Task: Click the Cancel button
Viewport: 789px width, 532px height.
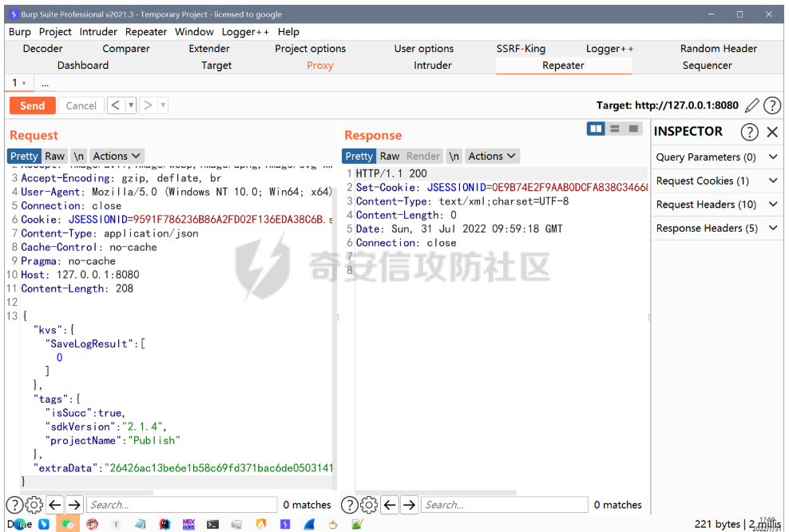Action: pyautogui.click(x=81, y=105)
